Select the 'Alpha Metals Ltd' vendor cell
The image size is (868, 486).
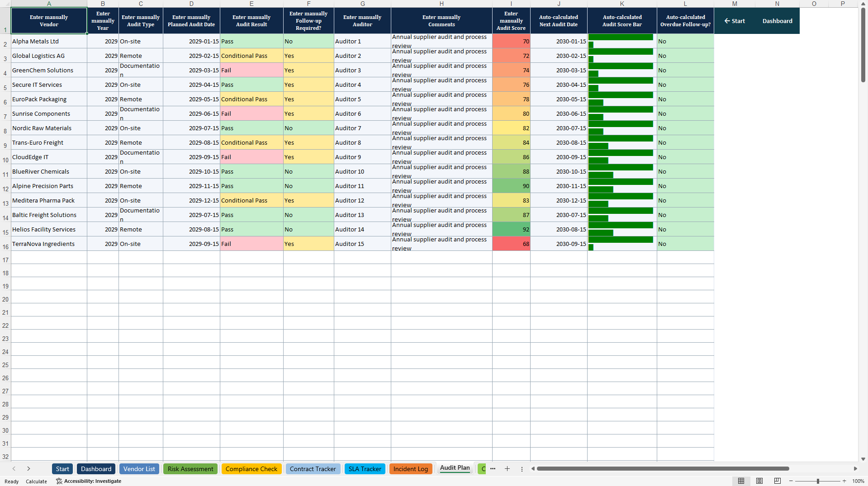[49, 41]
